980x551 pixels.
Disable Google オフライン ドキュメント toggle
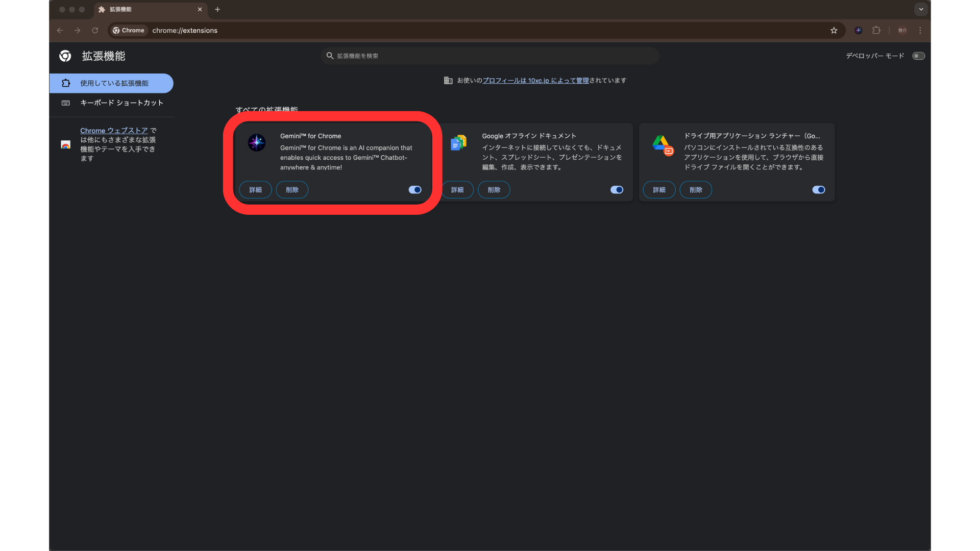point(617,190)
